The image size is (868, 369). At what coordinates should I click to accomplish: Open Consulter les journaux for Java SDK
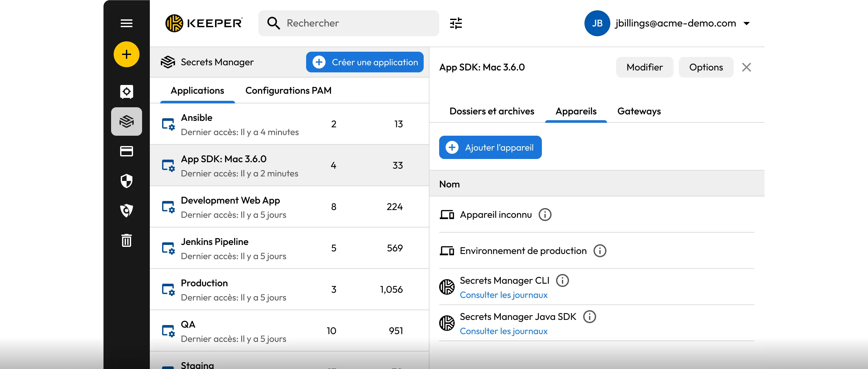503,331
